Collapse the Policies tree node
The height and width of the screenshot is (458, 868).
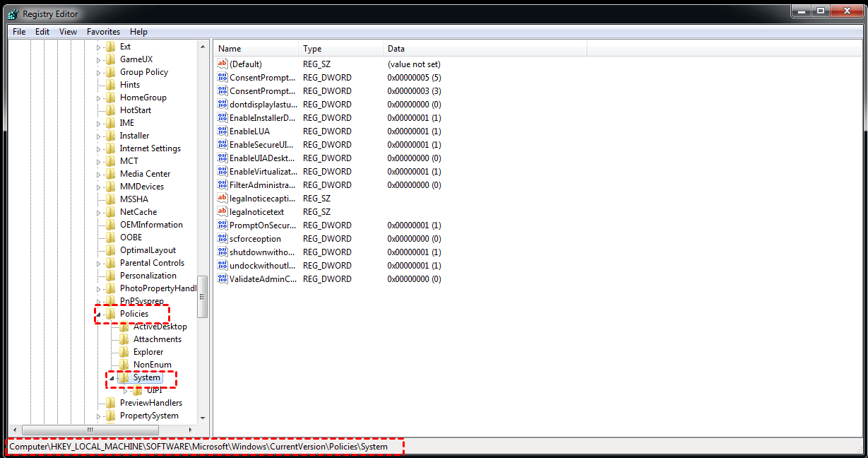coord(99,314)
